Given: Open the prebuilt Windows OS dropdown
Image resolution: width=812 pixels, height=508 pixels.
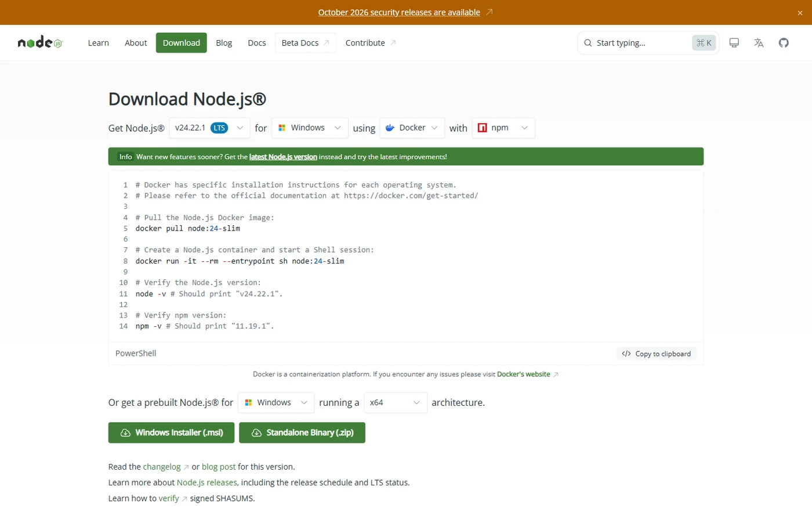Looking at the screenshot, I should tap(276, 402).
